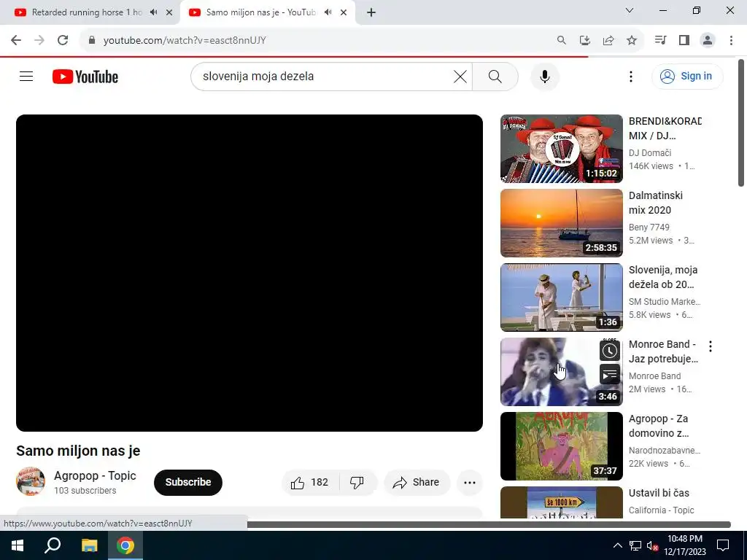747x560 pixels.
Task: Open File Explorer from taskbar
Action: pos(89,545)
